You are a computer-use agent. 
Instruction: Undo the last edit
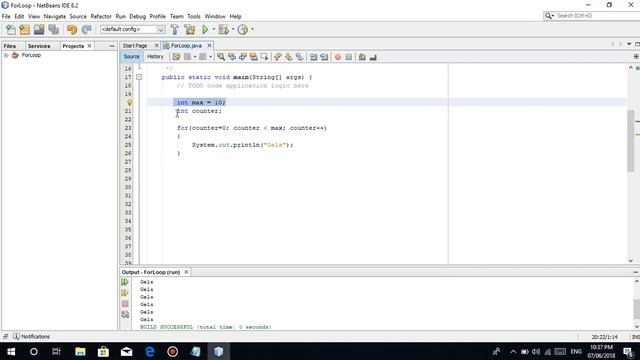pyautogui.click(x=72, y=29)
